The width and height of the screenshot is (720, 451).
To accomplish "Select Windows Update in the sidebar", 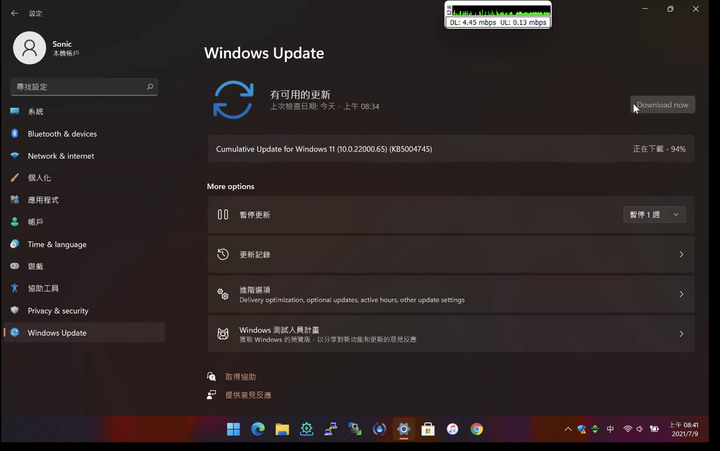I will tap(84, 333).
